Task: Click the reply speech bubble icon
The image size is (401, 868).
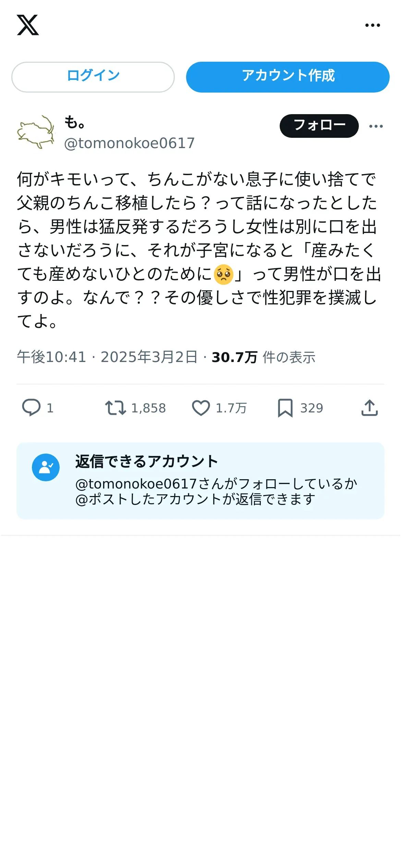Action: pos(31,408)
